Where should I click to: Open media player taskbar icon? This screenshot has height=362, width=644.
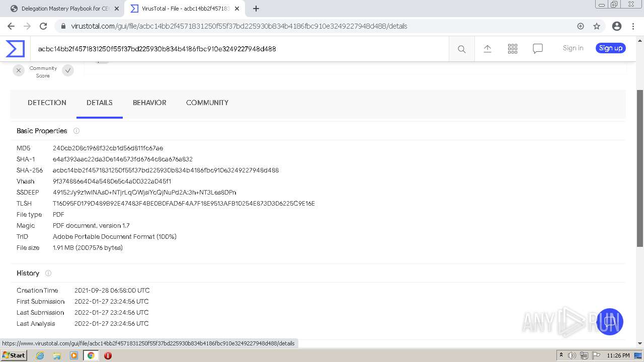click(x=74, y=355)
